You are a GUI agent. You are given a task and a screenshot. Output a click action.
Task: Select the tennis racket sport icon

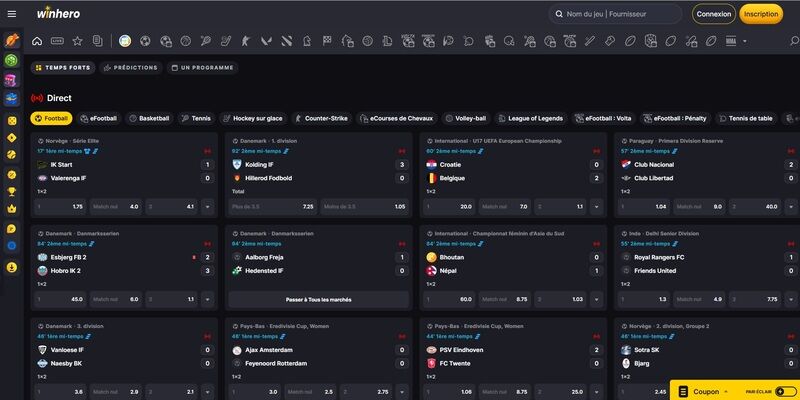(x=206, y=41)
